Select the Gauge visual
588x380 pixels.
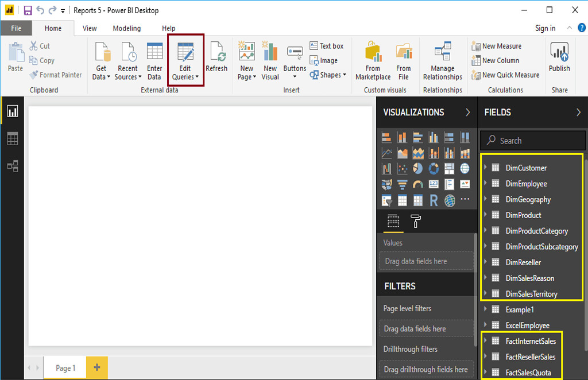tap(418, 184)
